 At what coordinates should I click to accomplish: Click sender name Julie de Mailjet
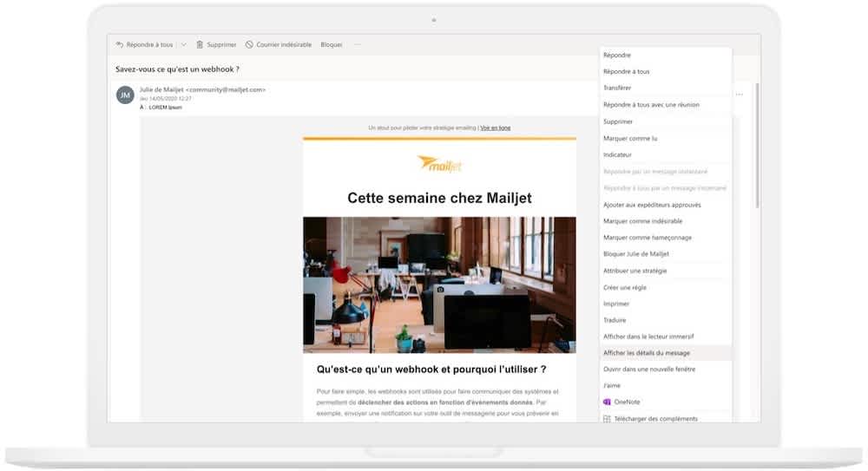pyautogui.click(x=161, y=89)
